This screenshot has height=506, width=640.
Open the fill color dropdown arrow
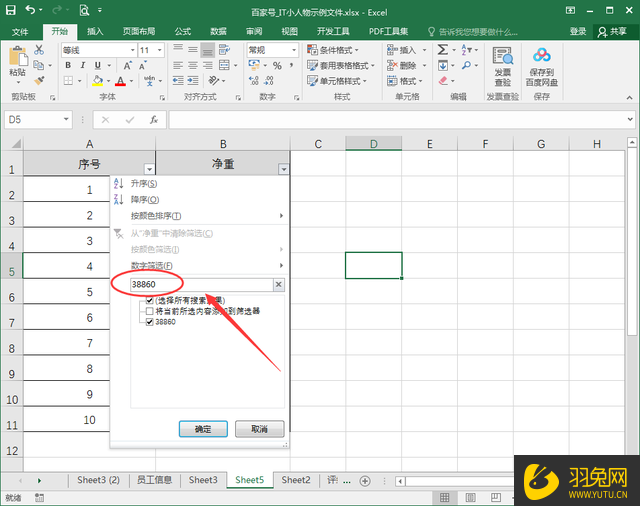[x=109, y=81]
